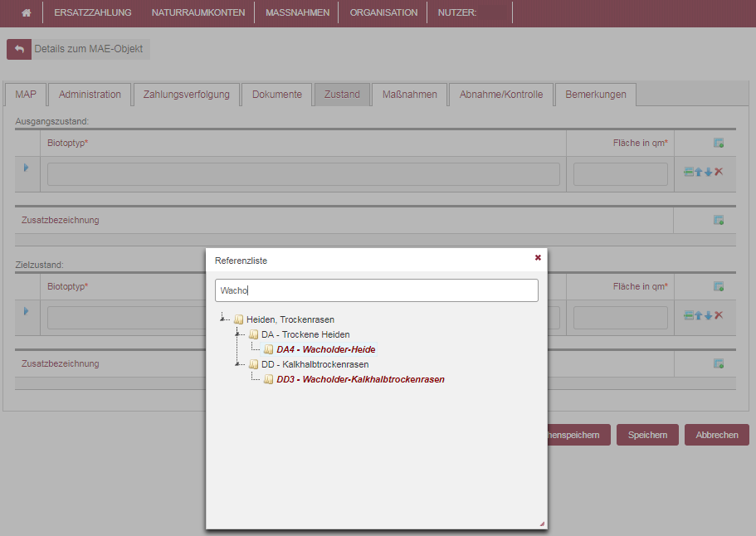Collapse the DD - Kalkhalbtrockenrasen node
The width and height of the screenshot is (756, 536).
point(238,363)
